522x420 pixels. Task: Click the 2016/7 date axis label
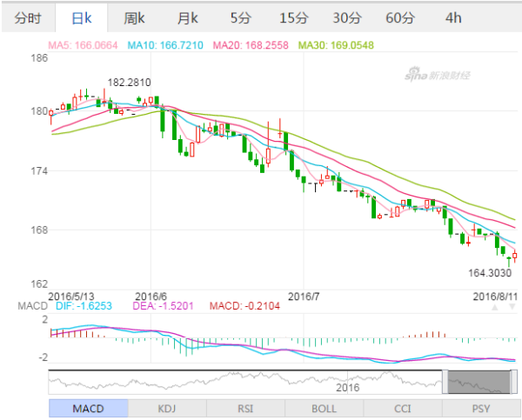point(304,297)
